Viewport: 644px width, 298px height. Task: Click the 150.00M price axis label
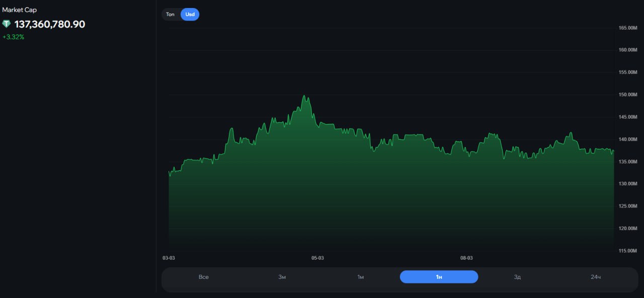(627, 95)
